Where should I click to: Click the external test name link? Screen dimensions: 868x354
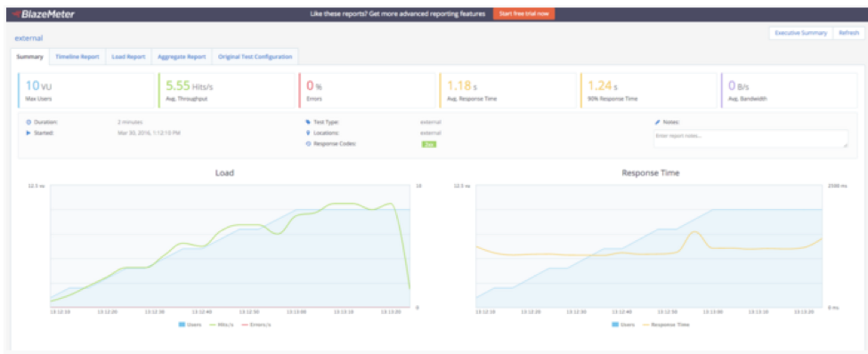[28, 38]
